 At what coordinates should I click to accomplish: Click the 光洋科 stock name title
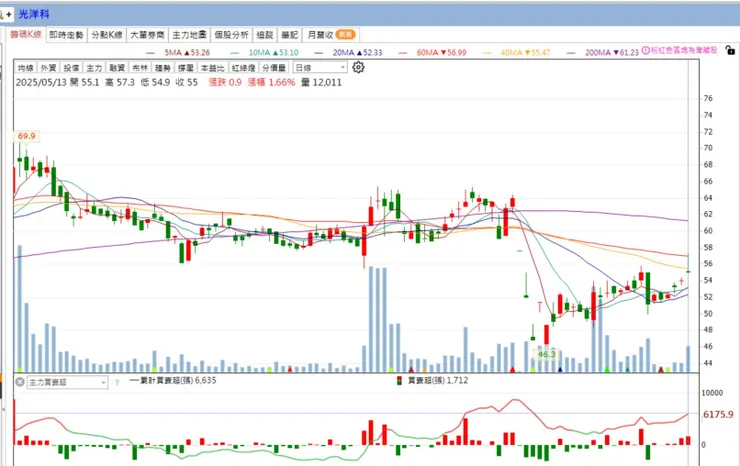click(34, 14)
